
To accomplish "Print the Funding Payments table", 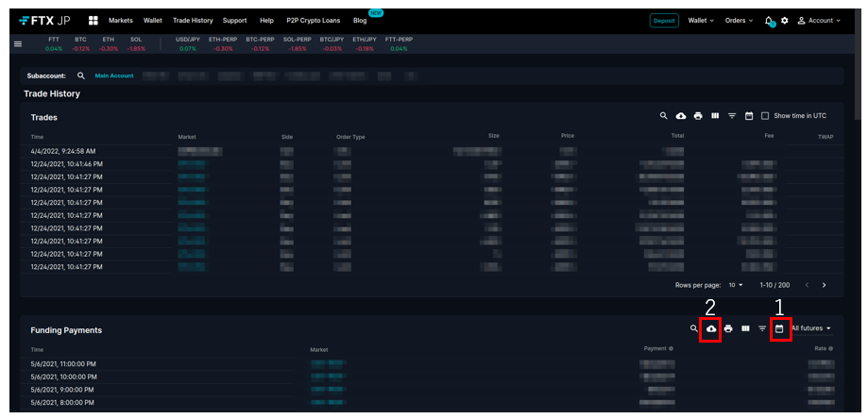I will (x=728, y=328).
